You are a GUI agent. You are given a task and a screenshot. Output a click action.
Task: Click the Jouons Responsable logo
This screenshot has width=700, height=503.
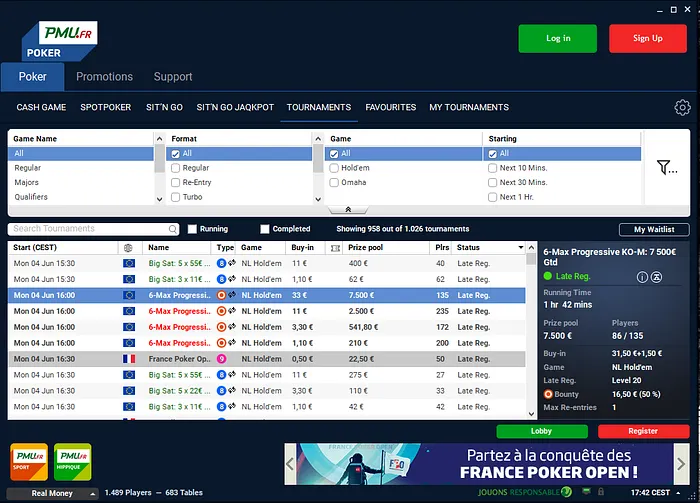(x=525, y=492)
